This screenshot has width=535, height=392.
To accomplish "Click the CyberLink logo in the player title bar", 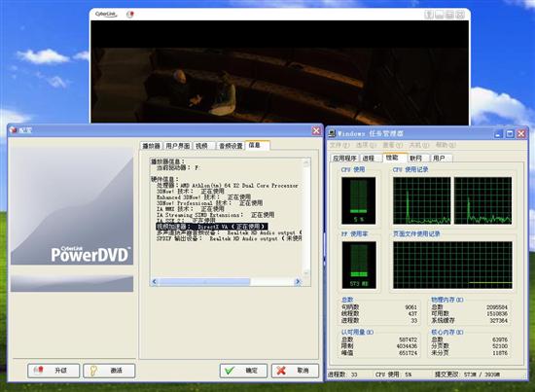I will pyautogui.click(x=106, y=15).
